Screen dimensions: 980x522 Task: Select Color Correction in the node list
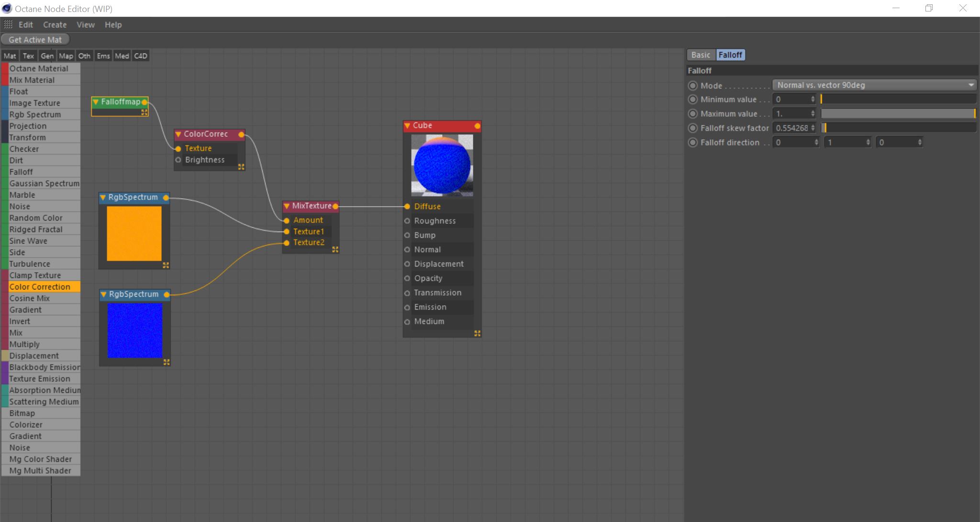(x=40, y=287)
